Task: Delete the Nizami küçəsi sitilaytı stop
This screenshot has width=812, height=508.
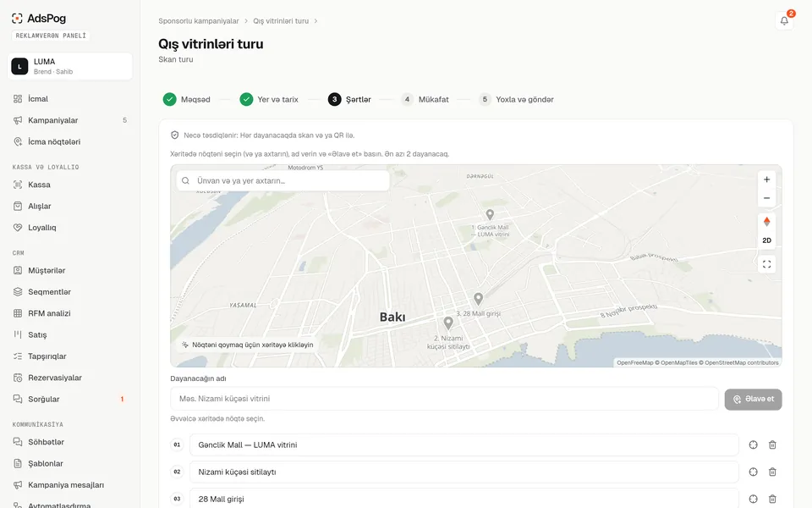Action: [x=772, y=472]
